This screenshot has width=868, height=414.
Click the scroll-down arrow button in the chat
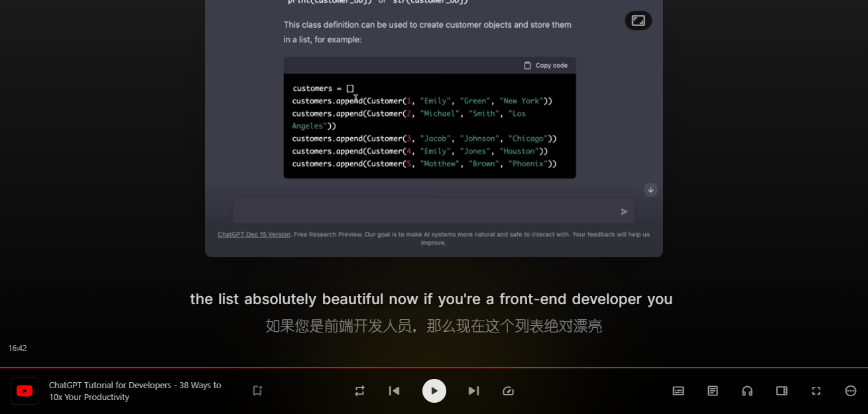click(x=651, y=189)
